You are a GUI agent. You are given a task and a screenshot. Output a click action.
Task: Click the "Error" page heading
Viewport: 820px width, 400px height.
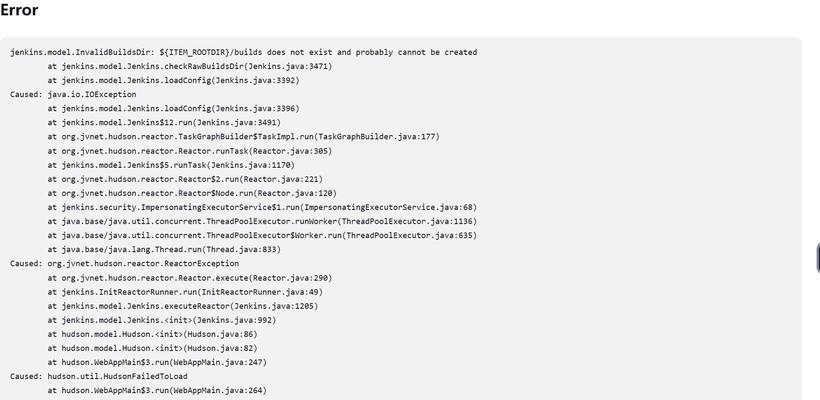pyautogui.click(x=19, y=10)
